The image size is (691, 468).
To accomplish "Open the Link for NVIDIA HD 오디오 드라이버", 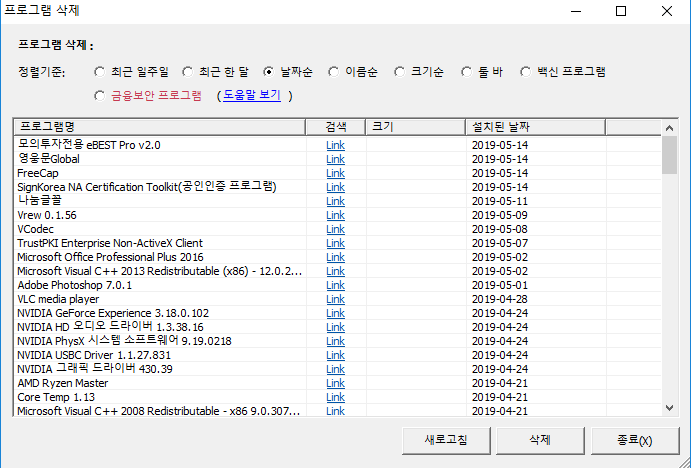I will [x=335, y=327].
